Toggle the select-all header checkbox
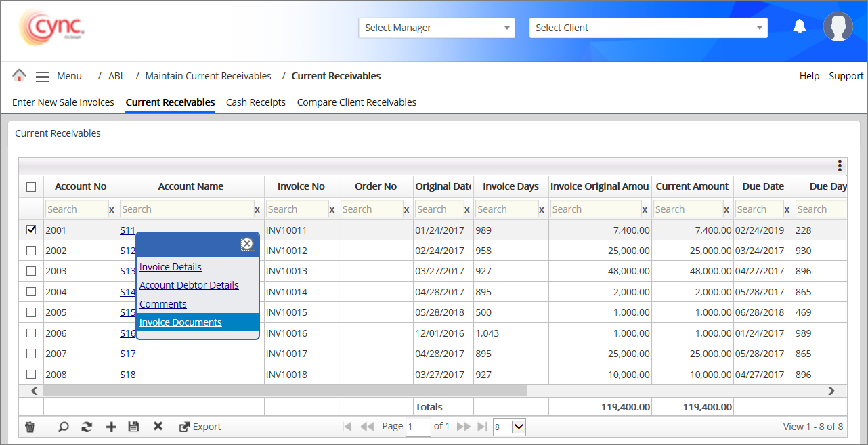 (30, 187)
